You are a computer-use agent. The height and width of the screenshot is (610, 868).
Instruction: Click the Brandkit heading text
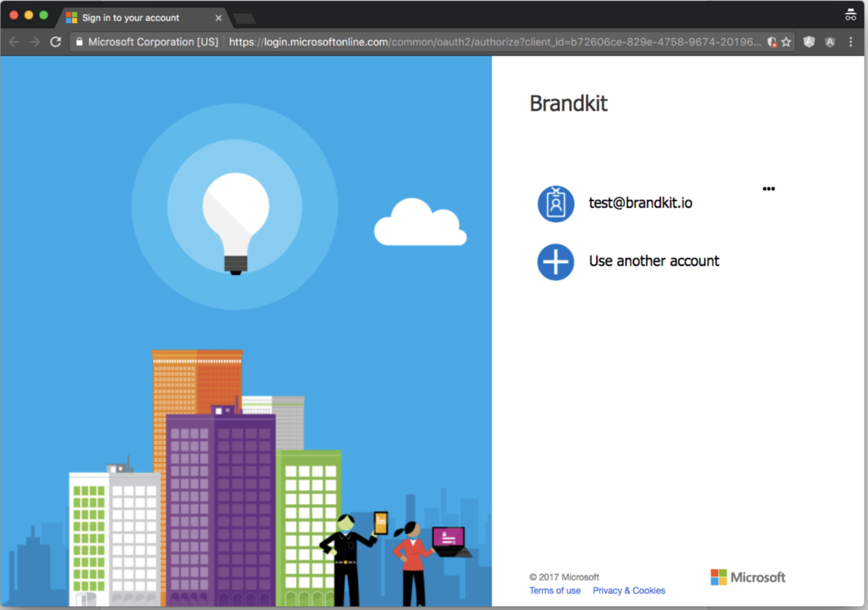point(568,103)
